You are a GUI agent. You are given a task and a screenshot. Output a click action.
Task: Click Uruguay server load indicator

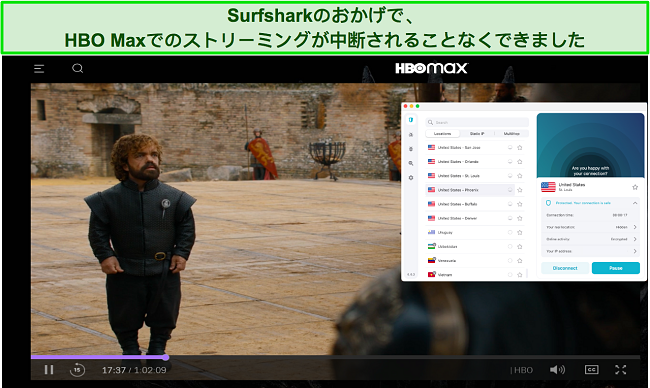[x=510, y=233]
